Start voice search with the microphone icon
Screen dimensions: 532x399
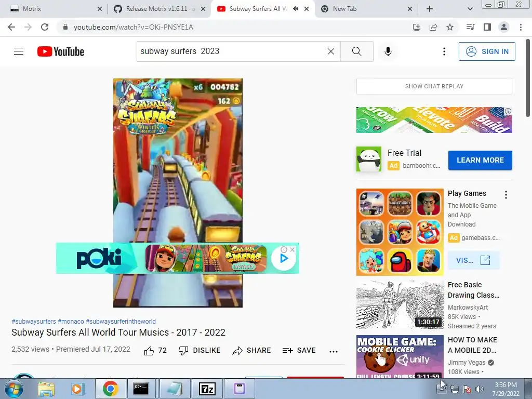point(388,51)
